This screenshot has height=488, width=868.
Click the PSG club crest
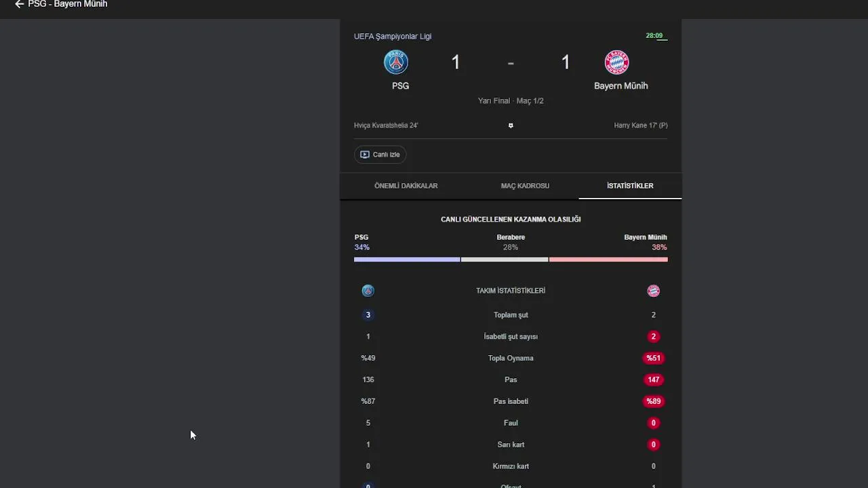click(396, 62)
